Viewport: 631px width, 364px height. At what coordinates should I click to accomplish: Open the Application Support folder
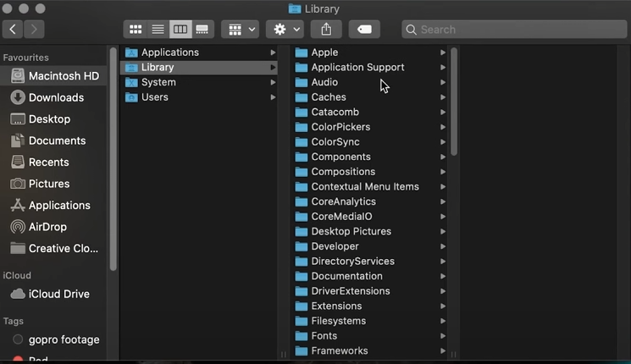pyautogui.click(x=369, y=67)
